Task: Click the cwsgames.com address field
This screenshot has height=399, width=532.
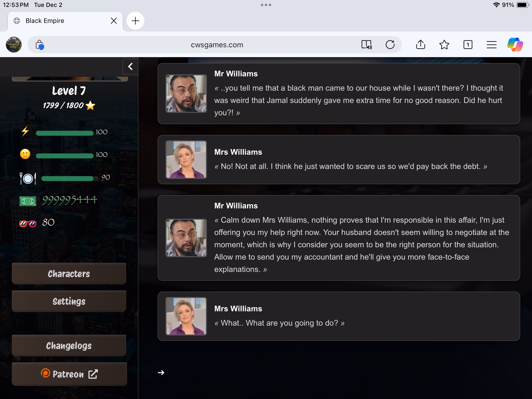Action: point(217,45)
